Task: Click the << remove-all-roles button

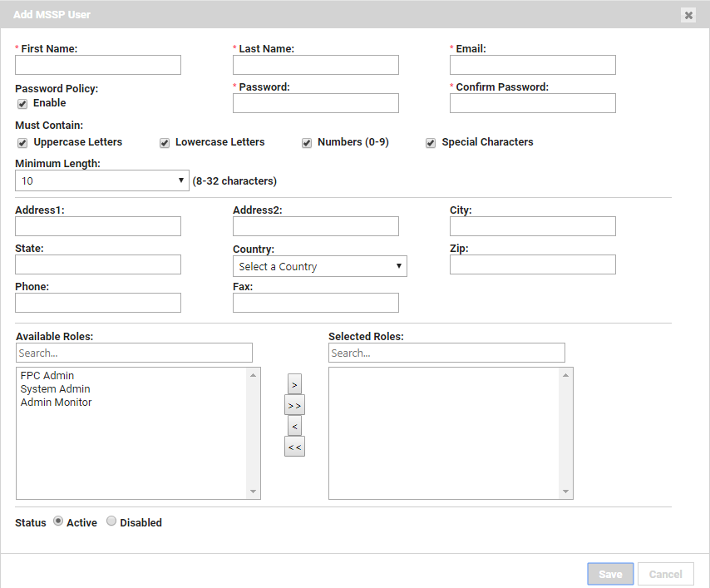Action: click(x=294, y=447)
